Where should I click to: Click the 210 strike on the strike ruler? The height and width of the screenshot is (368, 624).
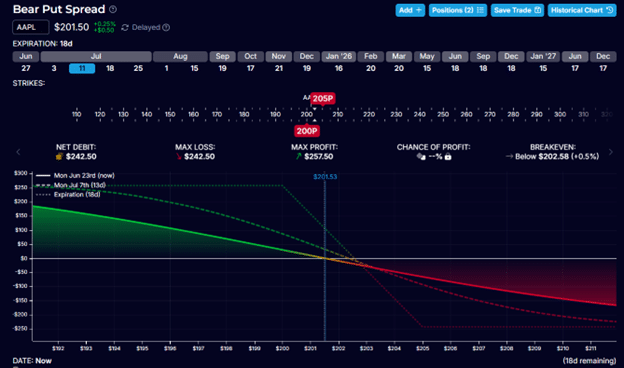(338, 115)
